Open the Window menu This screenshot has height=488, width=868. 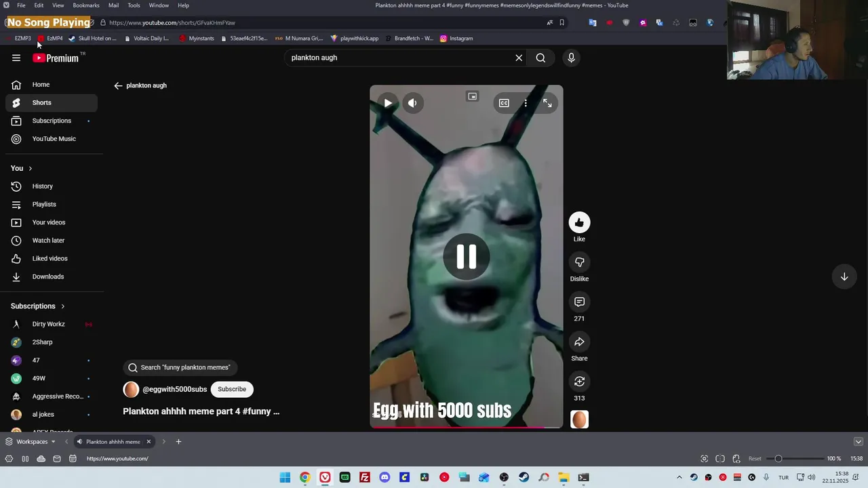159,5
